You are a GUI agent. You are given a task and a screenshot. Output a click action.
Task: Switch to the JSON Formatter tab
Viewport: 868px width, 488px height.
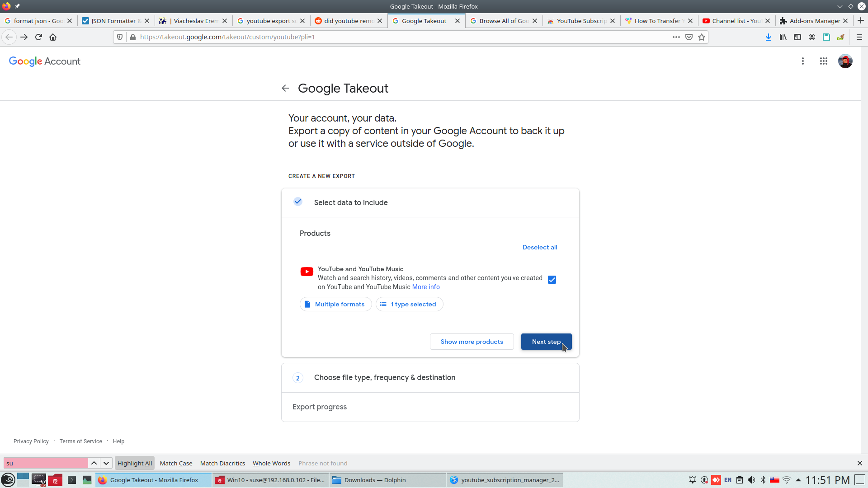(113, 21)
